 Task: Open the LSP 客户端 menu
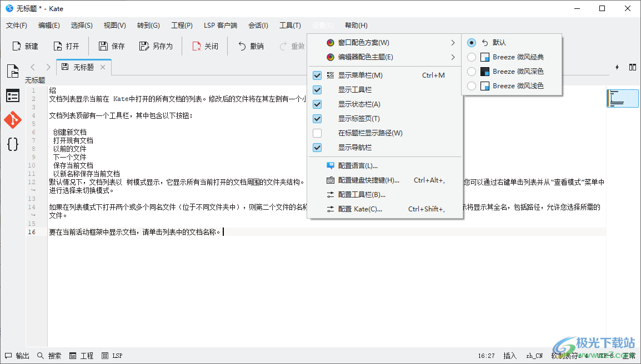coord(221,26)
